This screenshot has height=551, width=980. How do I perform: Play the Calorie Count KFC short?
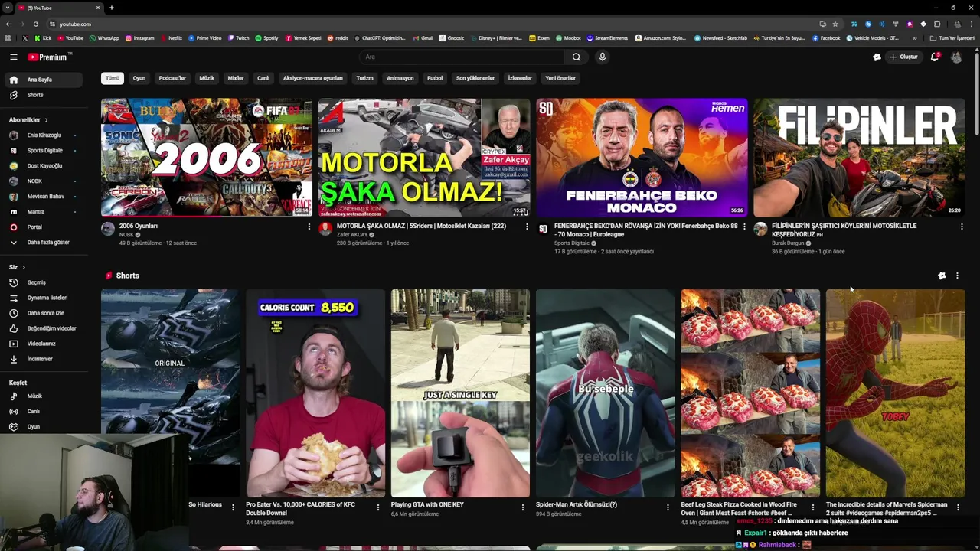click(x=315, y=393)
